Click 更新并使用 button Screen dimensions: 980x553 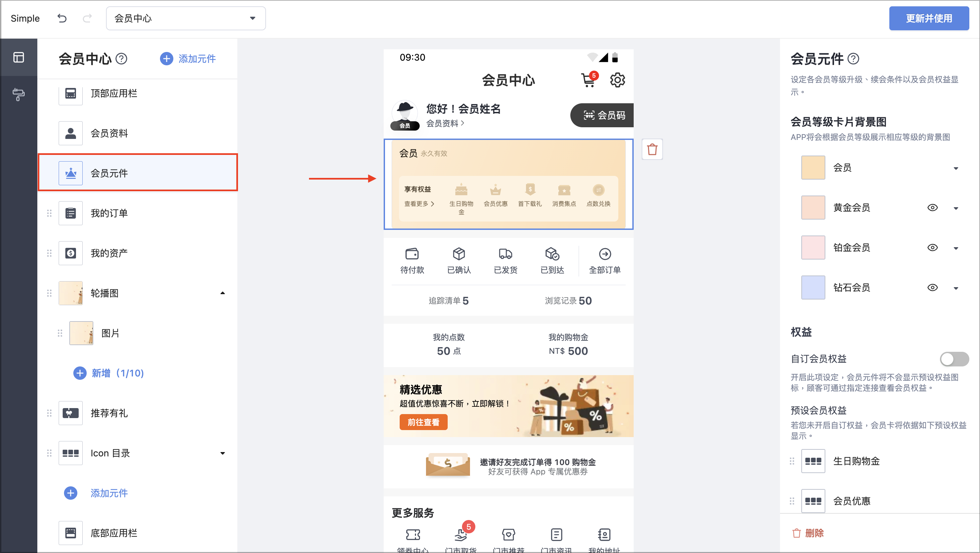click(x=929, y=18)
